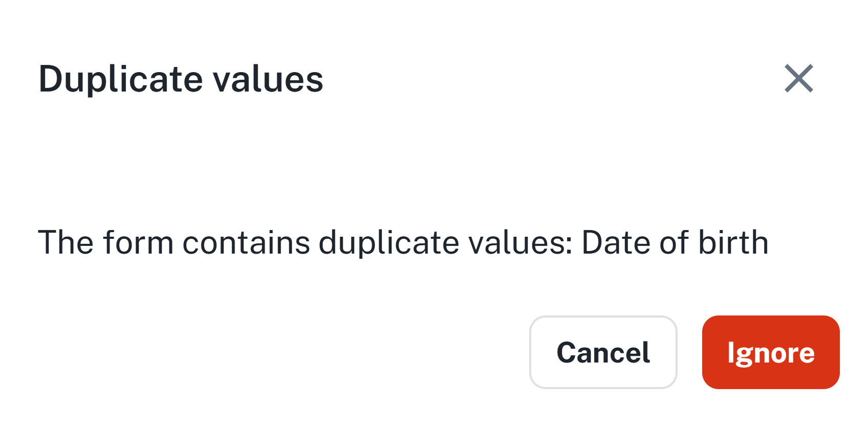Click the Cancel button
Screen dimensions: 868x430
[x=603, y=352]
